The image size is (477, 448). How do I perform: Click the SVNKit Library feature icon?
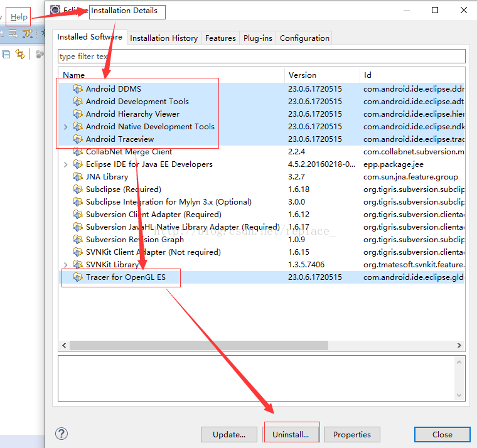coord(78,265)
